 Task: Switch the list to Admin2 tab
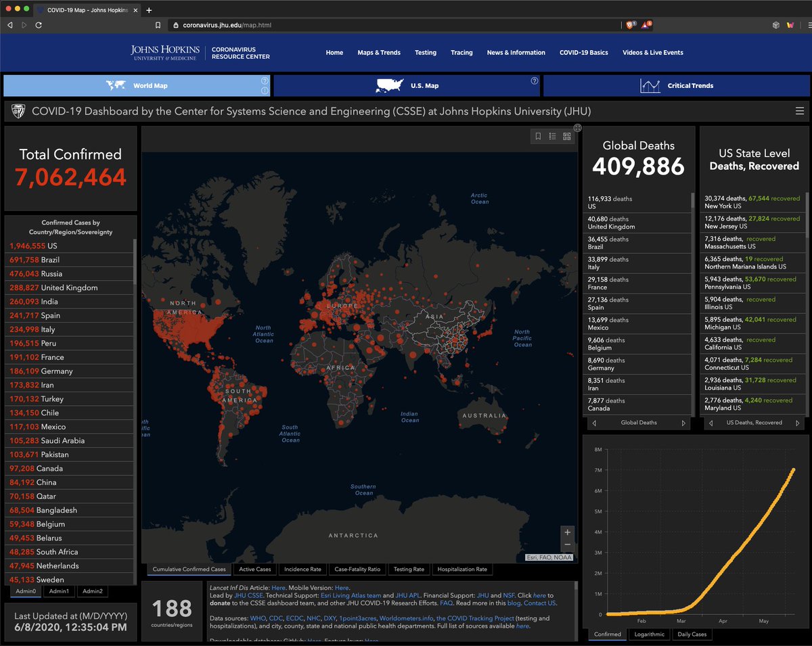pyautogui.click(x=93, y=591)
